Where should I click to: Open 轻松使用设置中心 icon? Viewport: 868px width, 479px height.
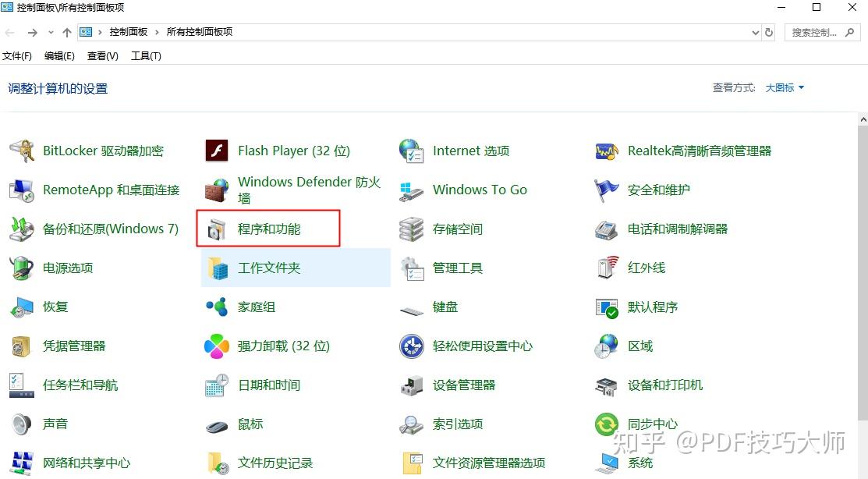(411, 346)
